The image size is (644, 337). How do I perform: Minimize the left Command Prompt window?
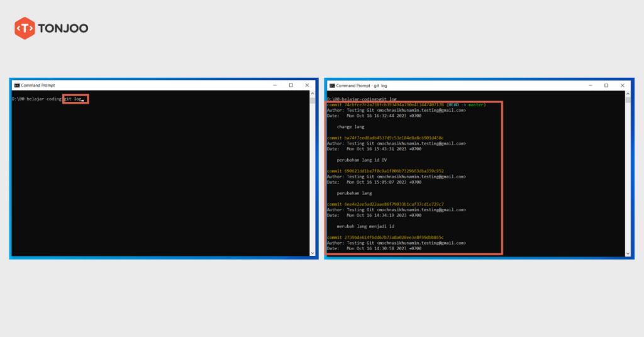click(274, 85)
